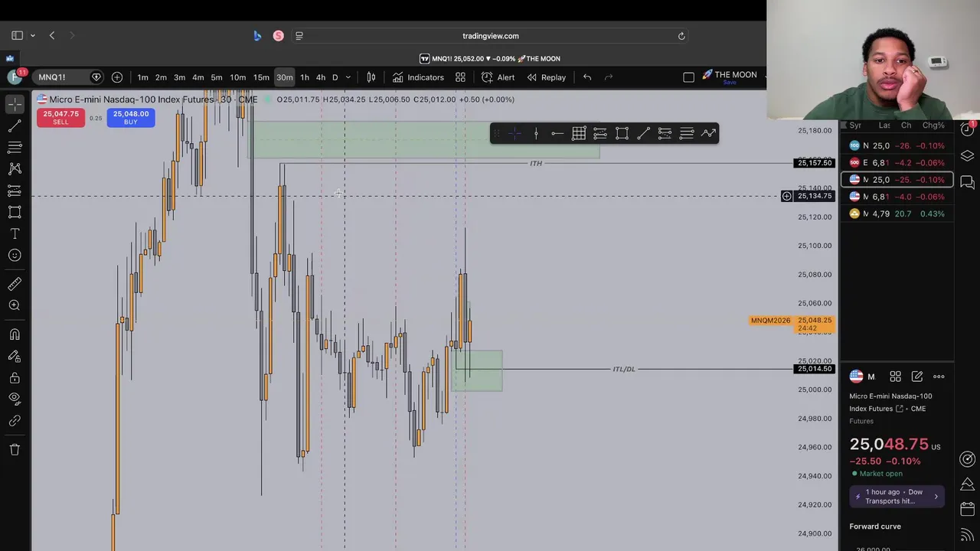
Task: Reload the tradingview.com page
Action: click(681, 36)
